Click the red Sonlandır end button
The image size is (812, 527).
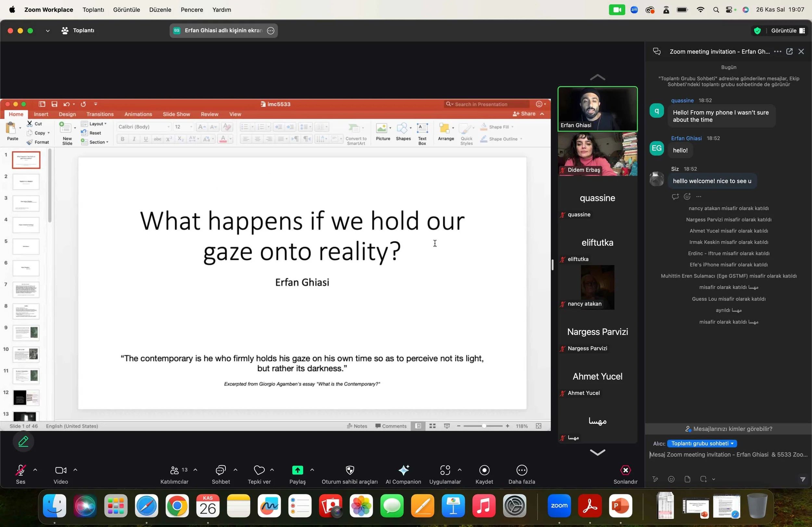pos(625,470)
